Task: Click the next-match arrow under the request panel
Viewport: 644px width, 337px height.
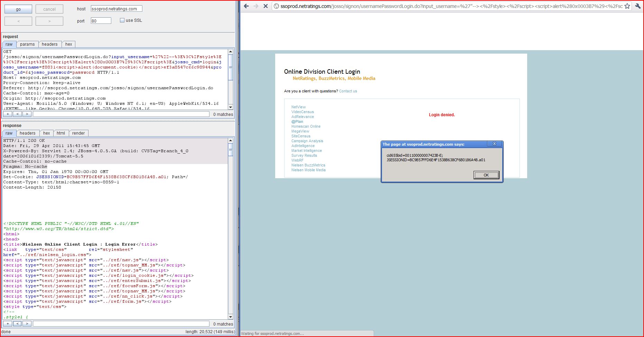Action: 26,113
